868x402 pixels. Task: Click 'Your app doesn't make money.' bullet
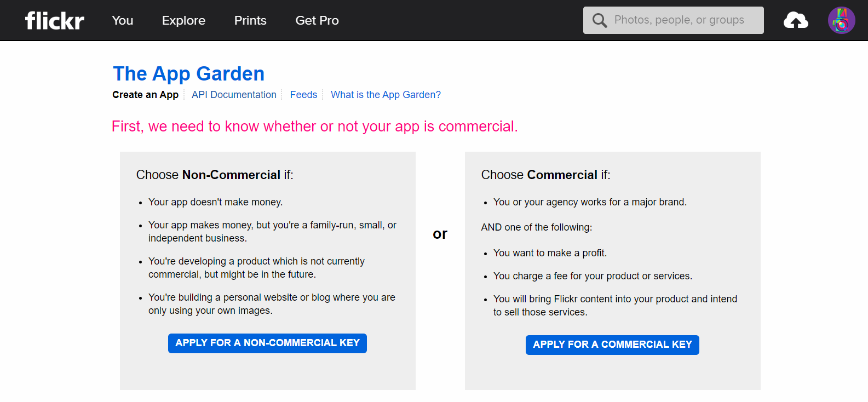pos(215,202)
